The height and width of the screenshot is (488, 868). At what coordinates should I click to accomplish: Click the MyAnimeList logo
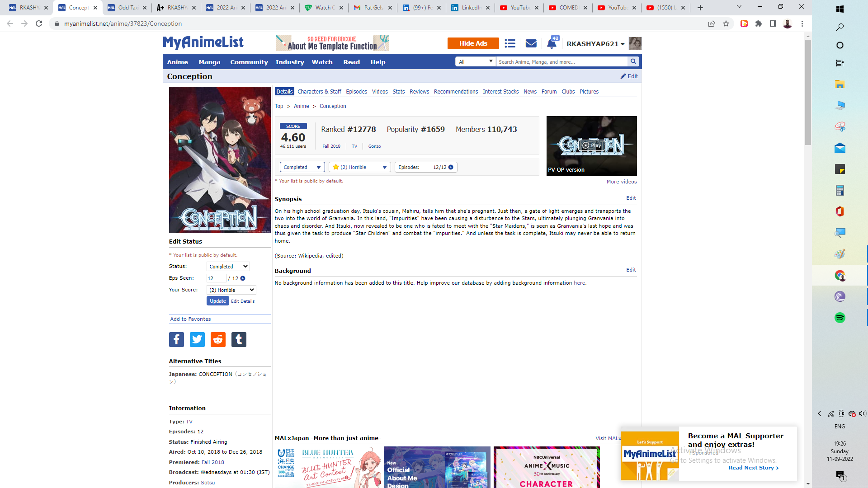coord(203,43)
